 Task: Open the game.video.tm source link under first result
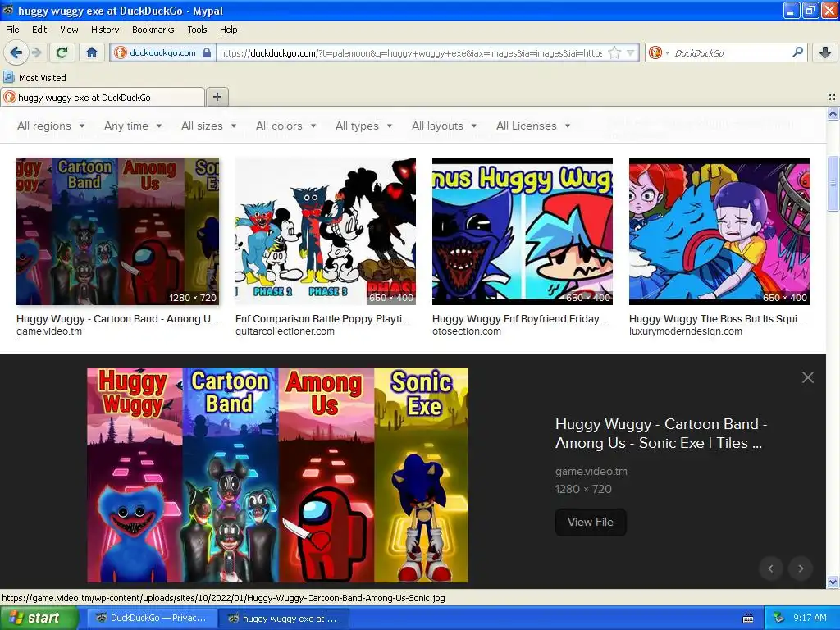[x=49, y=331]
